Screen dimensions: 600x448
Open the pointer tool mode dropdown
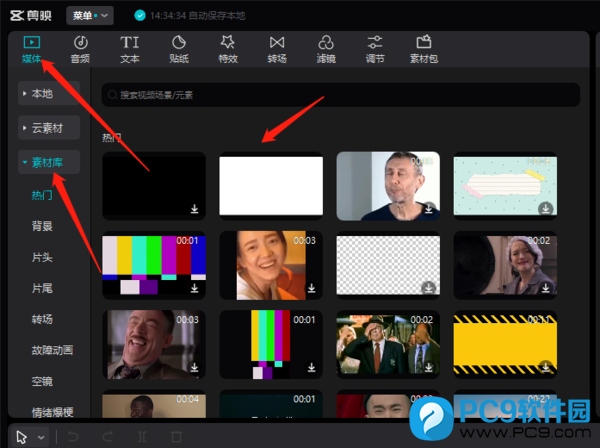pos(41,437)
